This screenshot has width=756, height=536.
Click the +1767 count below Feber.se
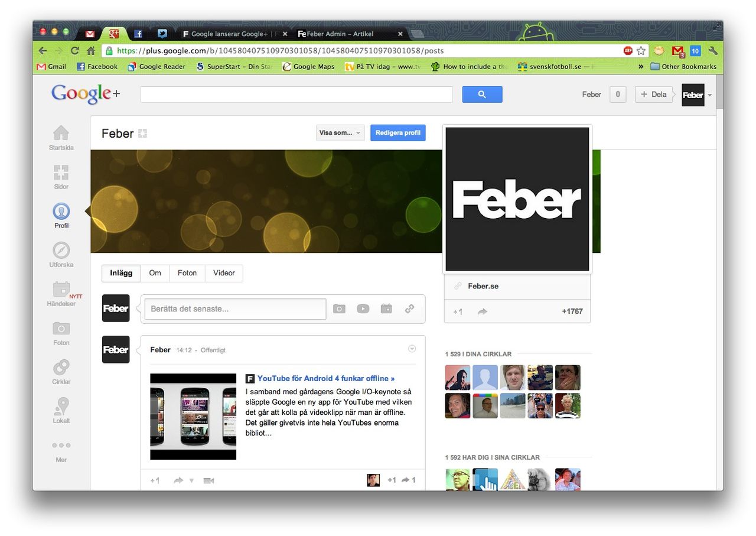[x=572, y=311]
